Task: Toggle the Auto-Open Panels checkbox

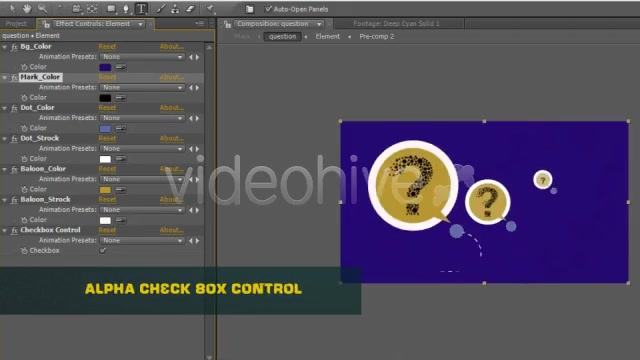Action: click(268, 9)
